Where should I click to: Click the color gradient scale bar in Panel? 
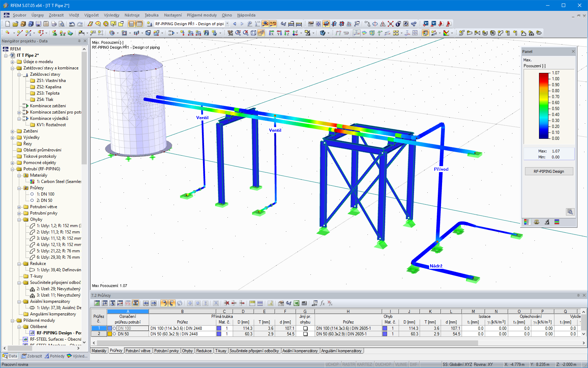(544, 105)
